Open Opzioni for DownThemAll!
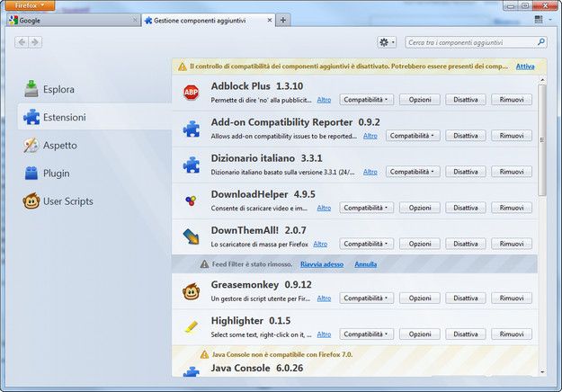The width and height of the screenshot is (562, 392). (420, 244)
